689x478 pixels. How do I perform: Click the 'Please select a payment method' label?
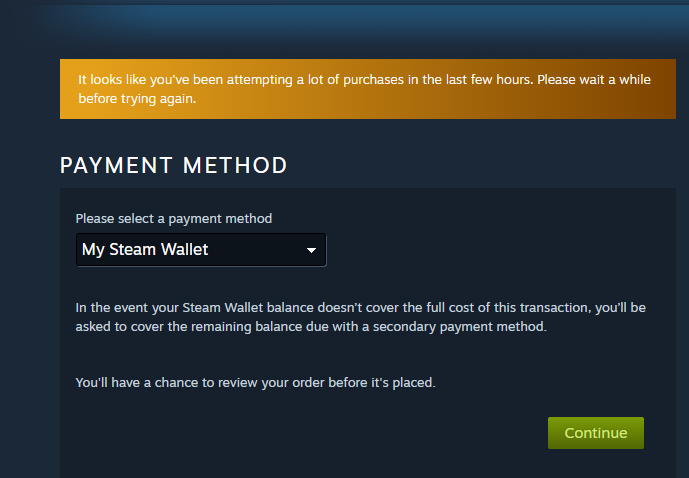tap(174, 218)
